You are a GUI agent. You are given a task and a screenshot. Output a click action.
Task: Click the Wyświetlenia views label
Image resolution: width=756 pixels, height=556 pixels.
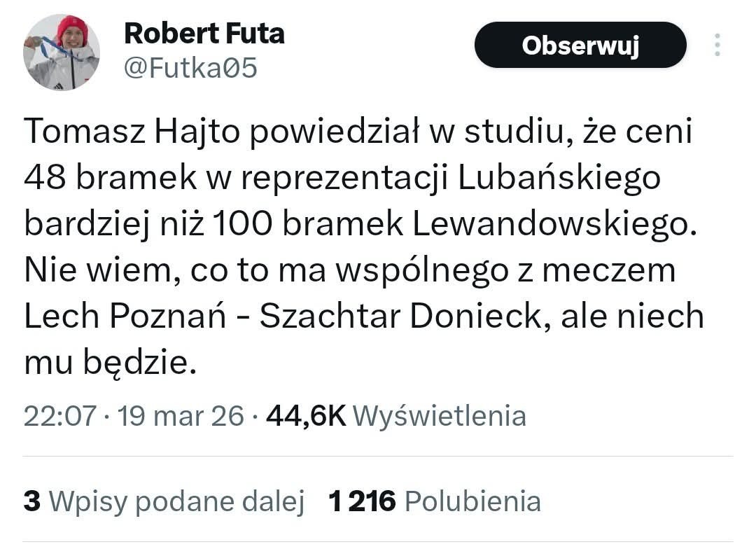[x=439, y=416]
